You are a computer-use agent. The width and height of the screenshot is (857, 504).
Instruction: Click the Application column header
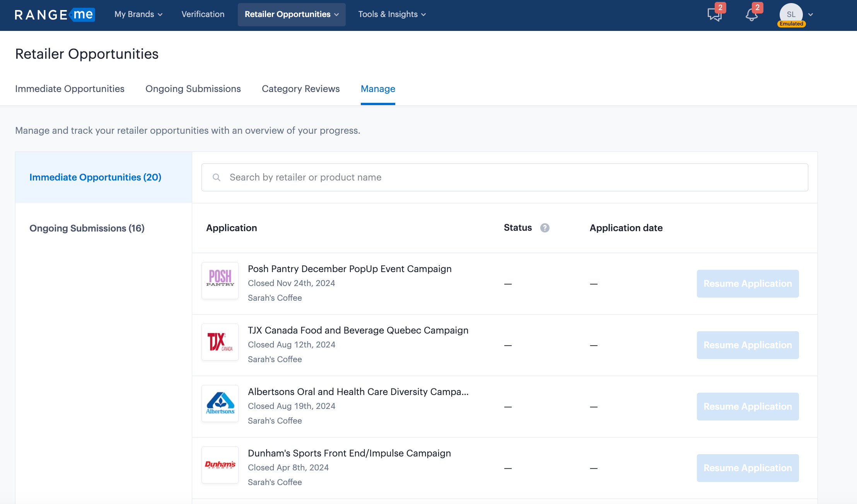pyautogui.click(x=231, y=228)
